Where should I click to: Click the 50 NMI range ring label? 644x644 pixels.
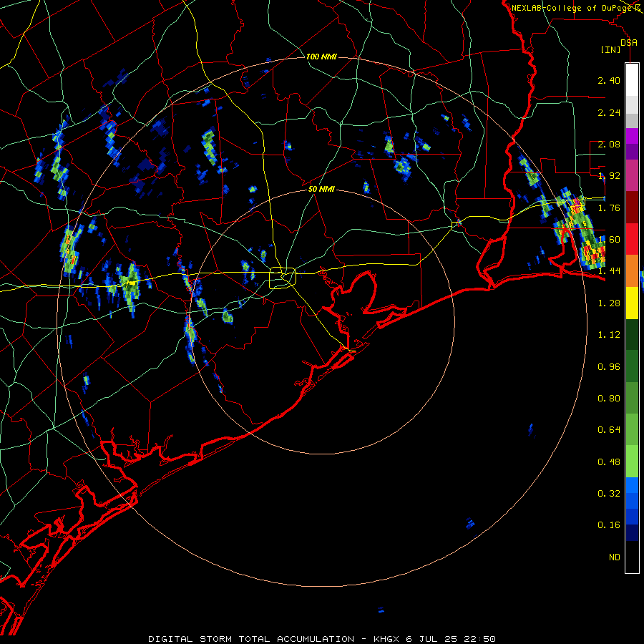tap(321, 189)
